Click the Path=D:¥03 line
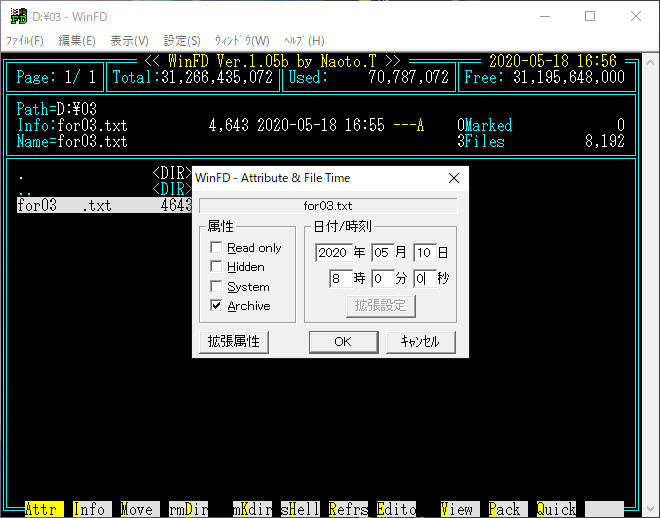The height and width of the screenshot is (518, 660). click(x=56, y=109)
